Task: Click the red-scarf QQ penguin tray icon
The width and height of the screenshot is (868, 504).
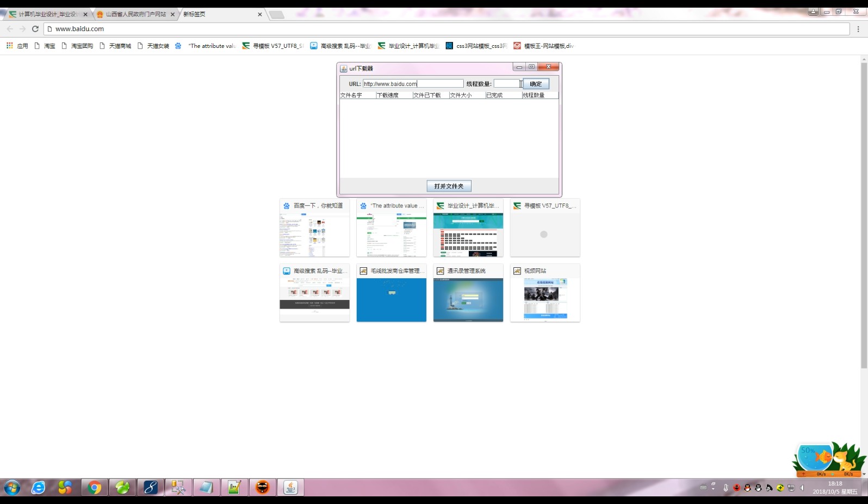Action: click(x=747, y=488)
